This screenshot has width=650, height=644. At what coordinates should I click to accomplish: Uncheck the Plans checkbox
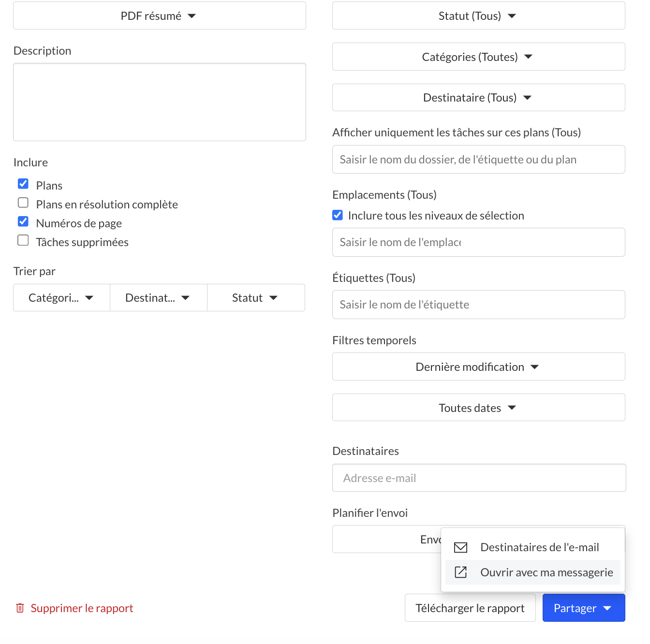[x=23, y=184]
